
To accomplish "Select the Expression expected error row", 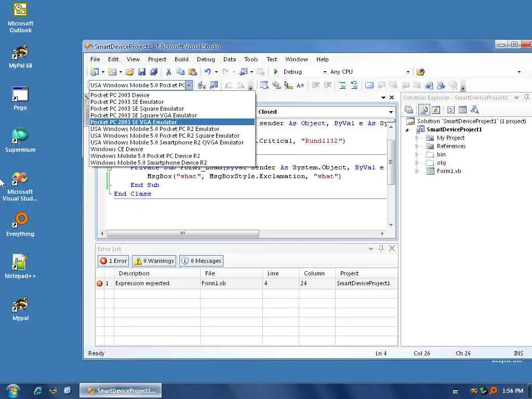I will [x=247, y=283].
